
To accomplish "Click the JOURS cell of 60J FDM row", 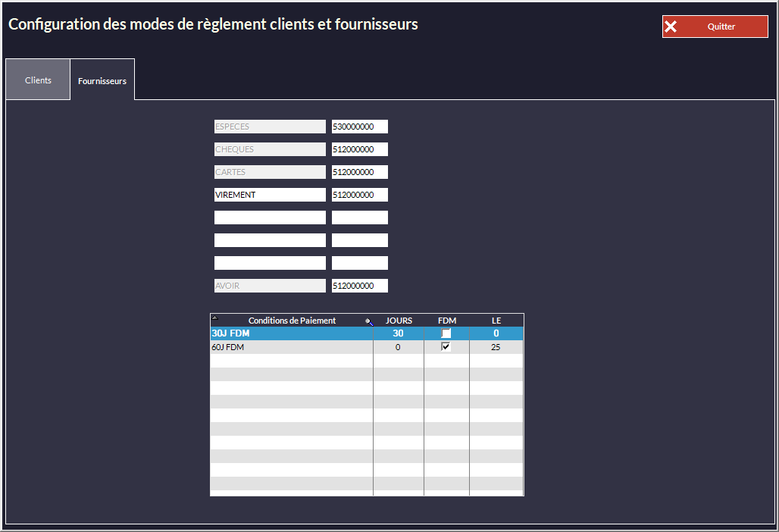I will point(398,347).
